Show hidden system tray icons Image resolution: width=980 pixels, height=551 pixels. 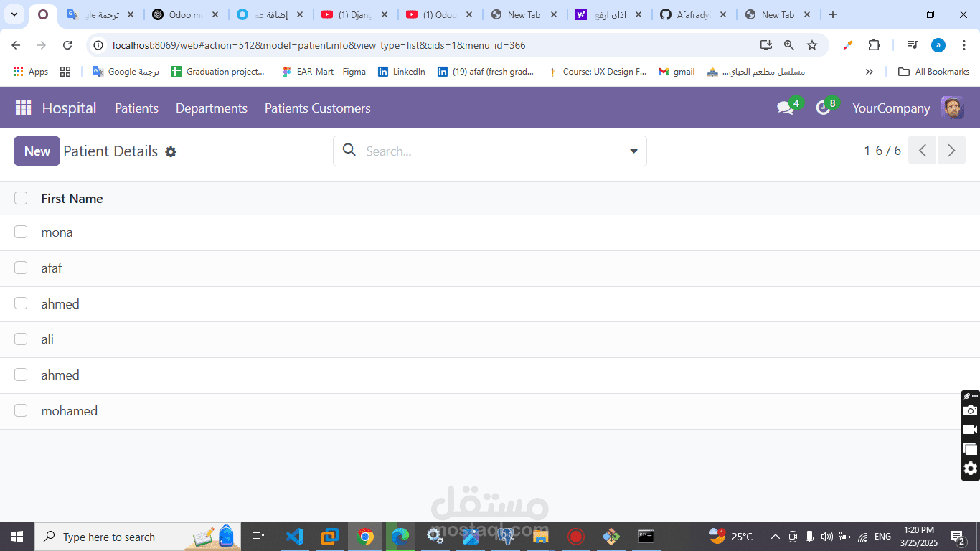click(776, 537)
